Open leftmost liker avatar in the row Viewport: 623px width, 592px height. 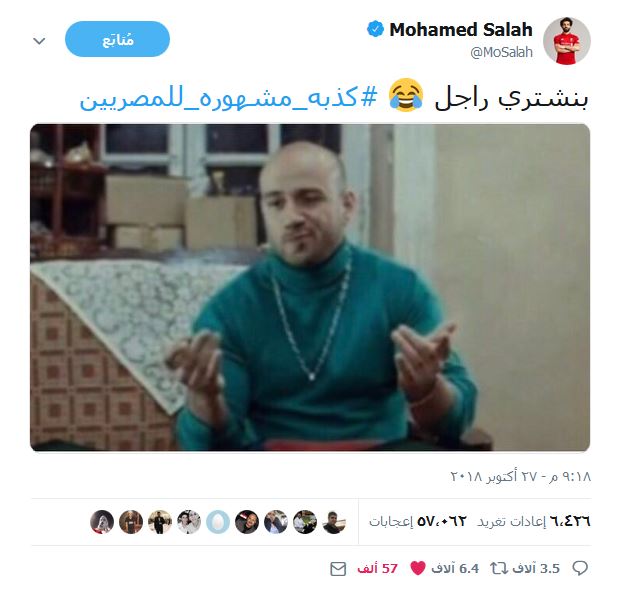102,522
